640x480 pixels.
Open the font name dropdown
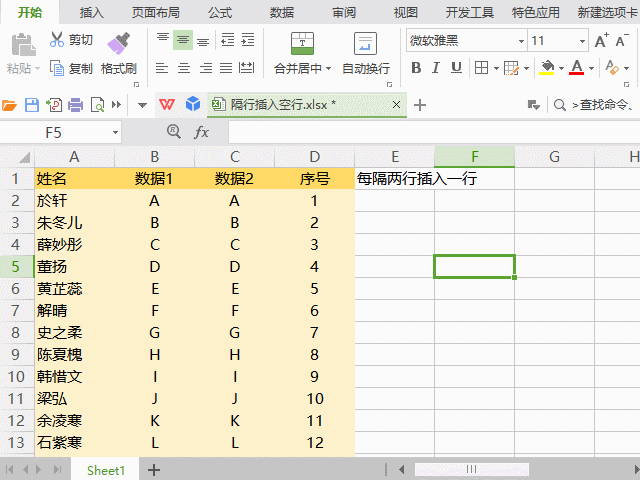[521, 41]
